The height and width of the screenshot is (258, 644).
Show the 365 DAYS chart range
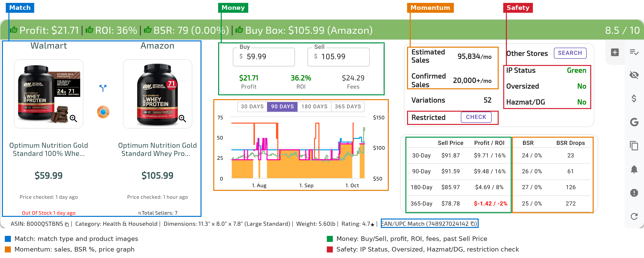(x=348, y=107)
